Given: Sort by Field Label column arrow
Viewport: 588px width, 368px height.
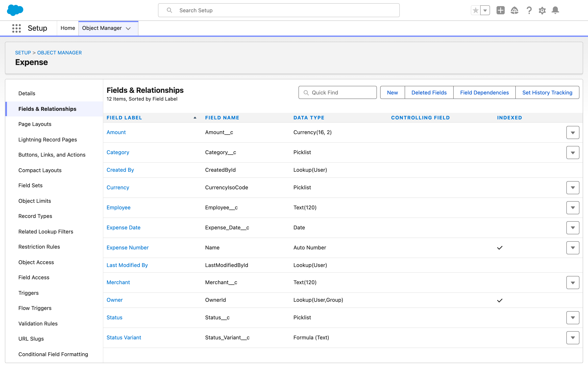Looking at the screenshot, I should tap(195, 118).
